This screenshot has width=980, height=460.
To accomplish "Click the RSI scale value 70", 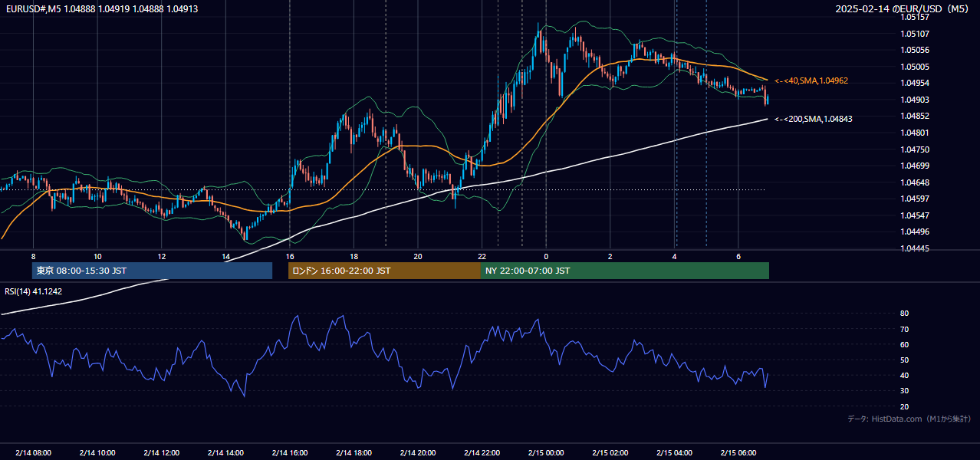I will click(x=904, y=329).
